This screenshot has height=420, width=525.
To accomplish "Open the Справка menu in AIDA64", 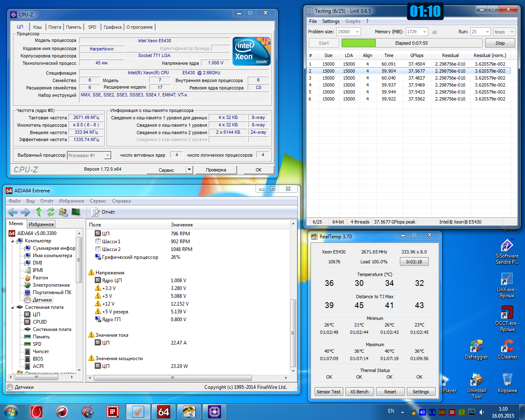I will [x=121, y=201].
